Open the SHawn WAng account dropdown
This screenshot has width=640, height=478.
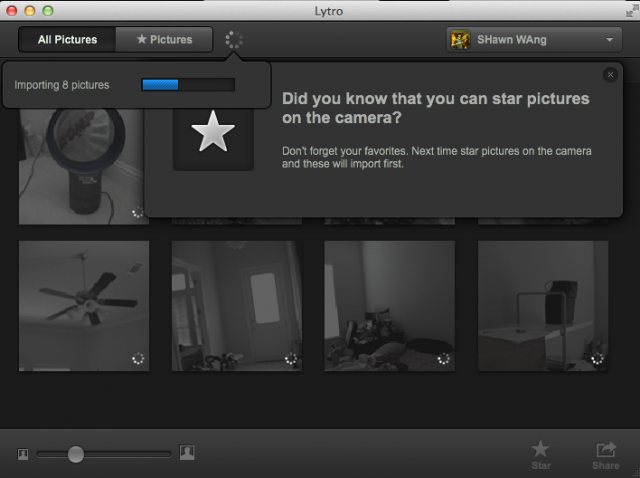[x=534, y=40]
